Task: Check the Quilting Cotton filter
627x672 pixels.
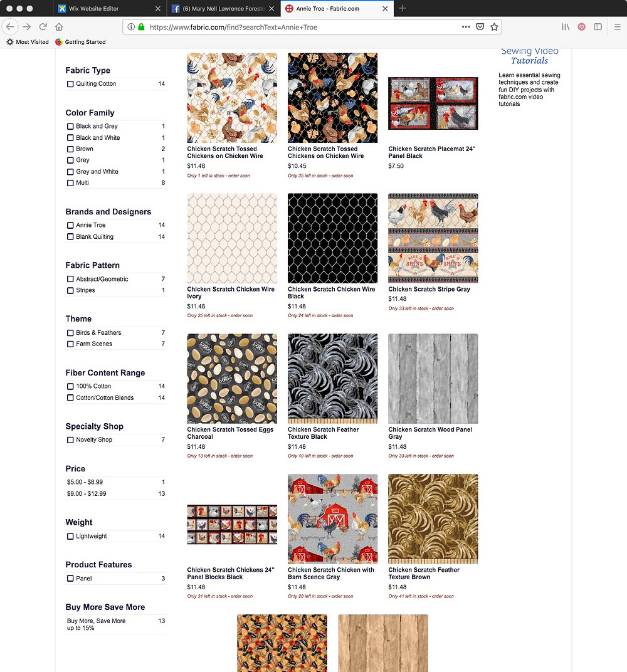Action: 70,84
